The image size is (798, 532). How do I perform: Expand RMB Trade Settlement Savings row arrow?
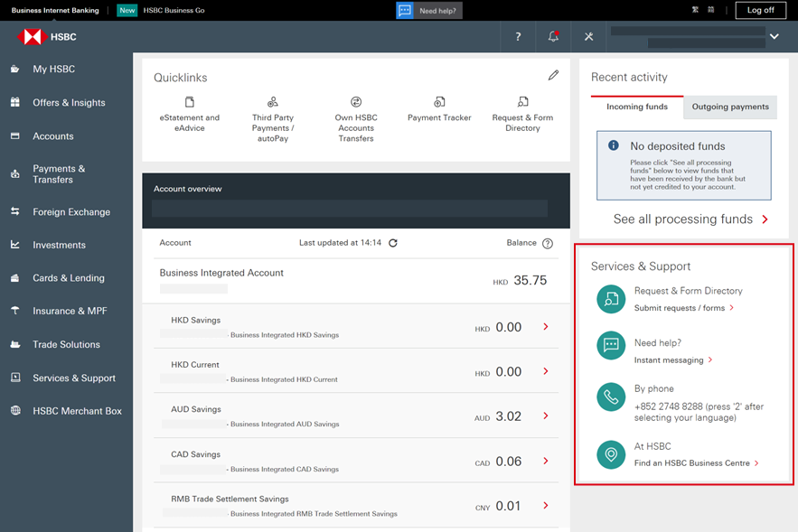coord(546,505)
